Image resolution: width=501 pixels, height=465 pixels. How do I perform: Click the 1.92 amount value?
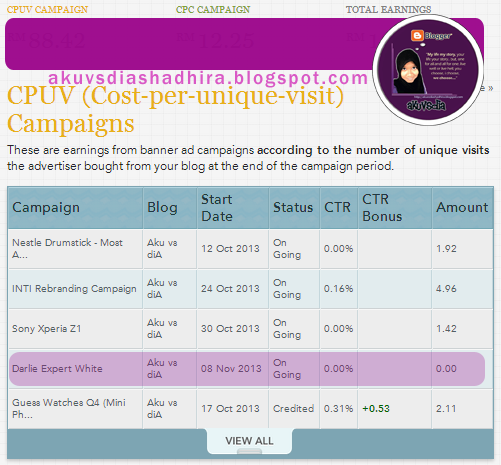(446, 248)
